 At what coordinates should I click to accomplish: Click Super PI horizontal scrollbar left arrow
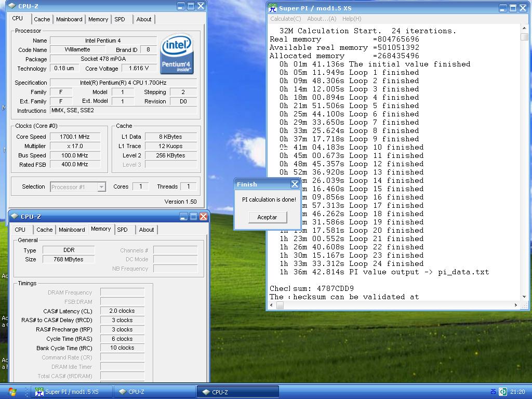271,305
